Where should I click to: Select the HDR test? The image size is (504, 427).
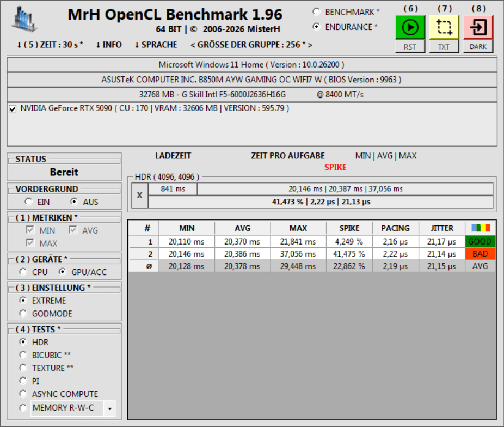[23, 342]
